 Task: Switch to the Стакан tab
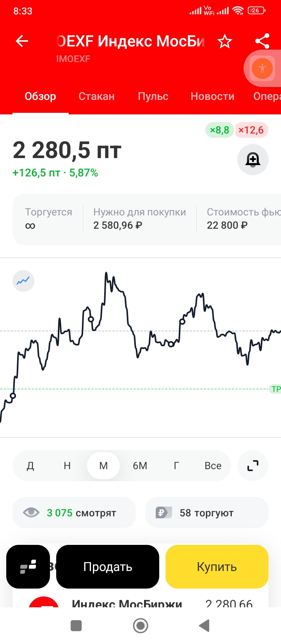[96, 96]
